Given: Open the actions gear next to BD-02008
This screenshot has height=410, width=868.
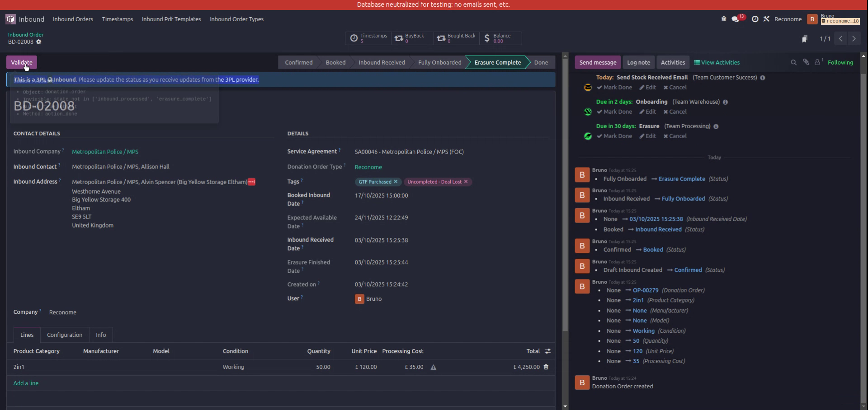Looking at the screenshot, I should 39,42.
